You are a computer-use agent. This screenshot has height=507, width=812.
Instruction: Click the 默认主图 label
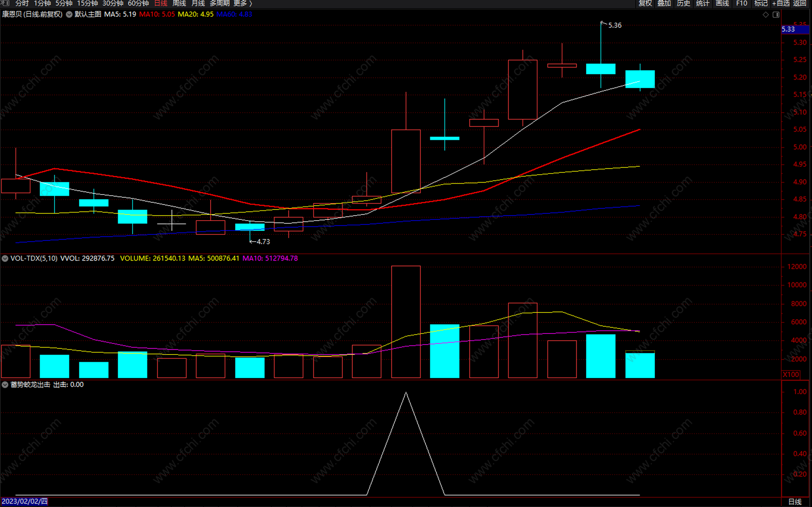coord(88,14)
